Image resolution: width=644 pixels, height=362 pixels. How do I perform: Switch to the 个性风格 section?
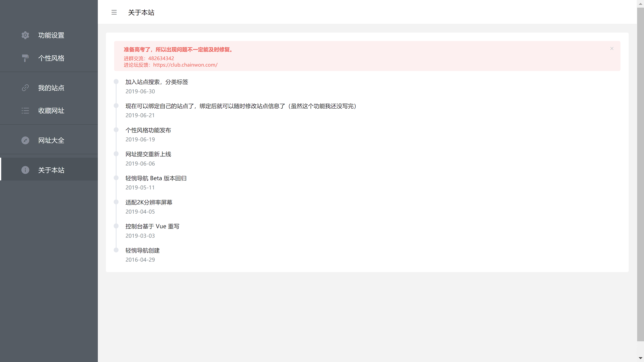click(51, 58)
